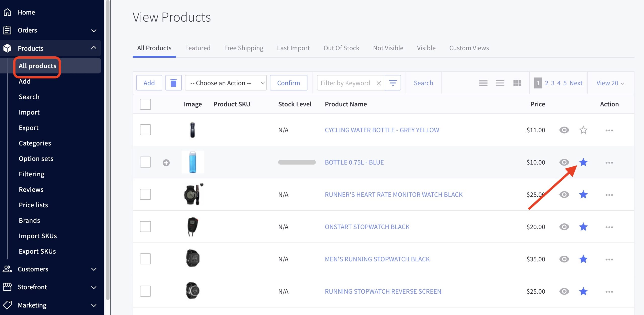Open action menu dots for Onstart Stopwatch Black

point(609,227)
